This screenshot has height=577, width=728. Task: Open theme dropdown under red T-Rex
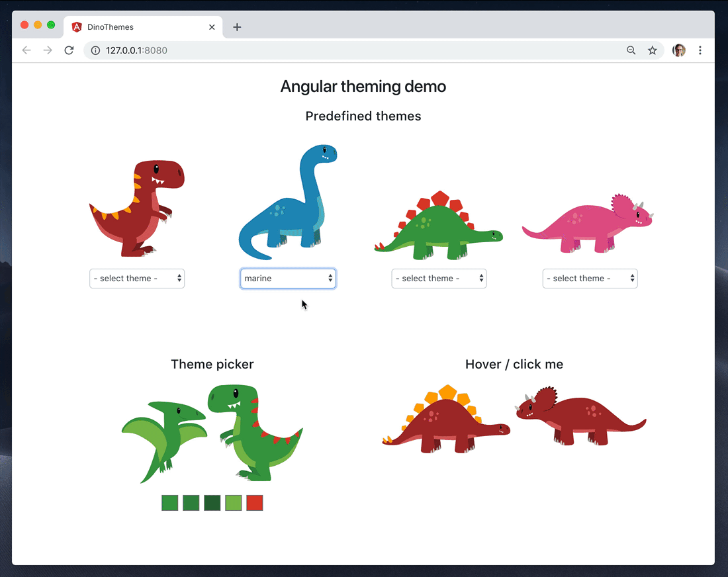click(x=137, y=279)
